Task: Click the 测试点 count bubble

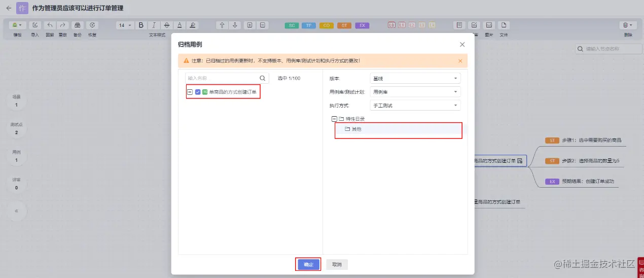Action: (16, 129)
